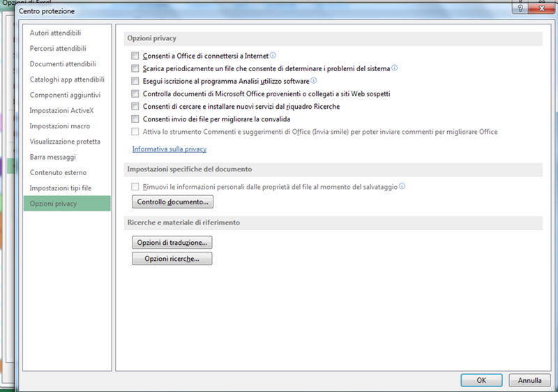Image resolution: width=558 pixels, height=392 pixels.
Task: Open Impostazioni macro page
Action: 67,126
